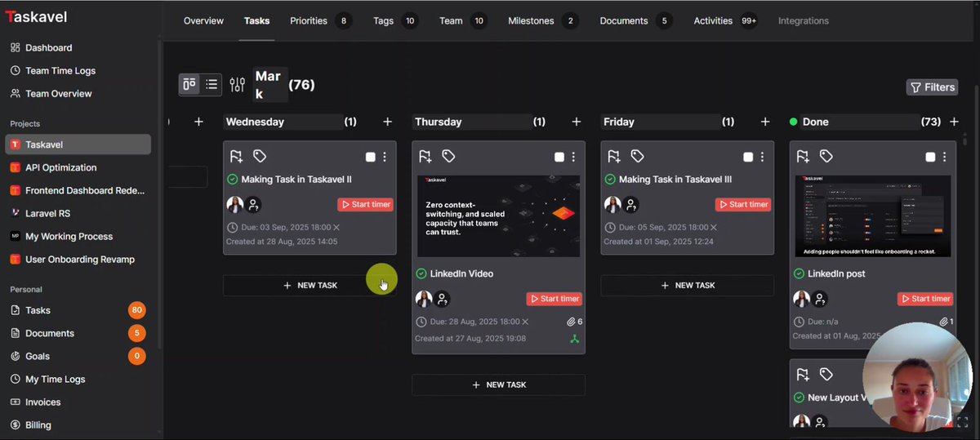
Task: Add task to Thursday column
Action: click(x=577, y=122)
